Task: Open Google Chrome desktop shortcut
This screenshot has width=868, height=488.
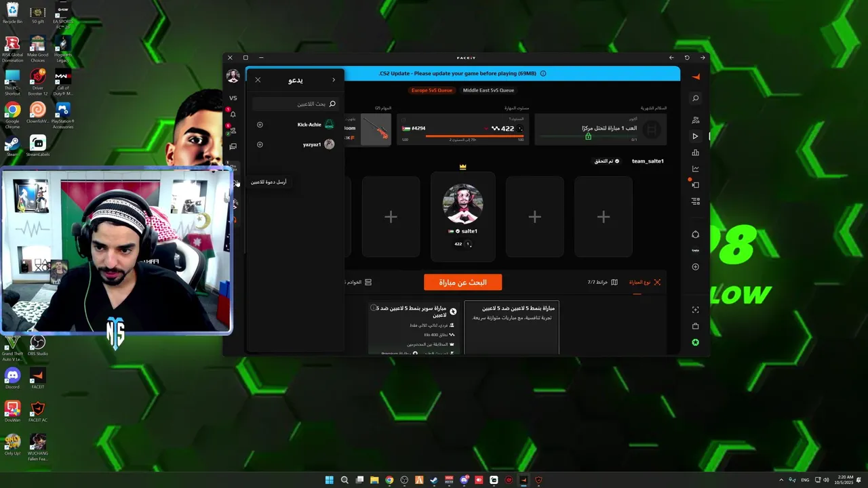Action: click(x=12, y=113)
